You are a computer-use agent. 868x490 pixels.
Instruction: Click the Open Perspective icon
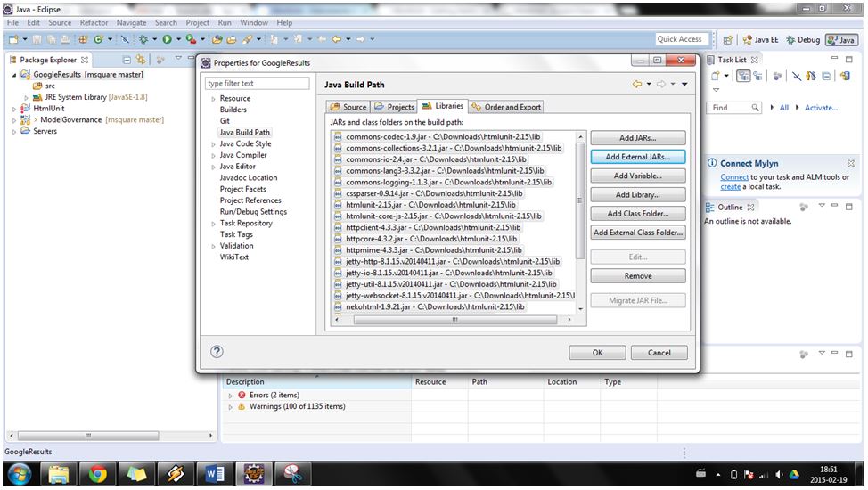click(727, 40)
